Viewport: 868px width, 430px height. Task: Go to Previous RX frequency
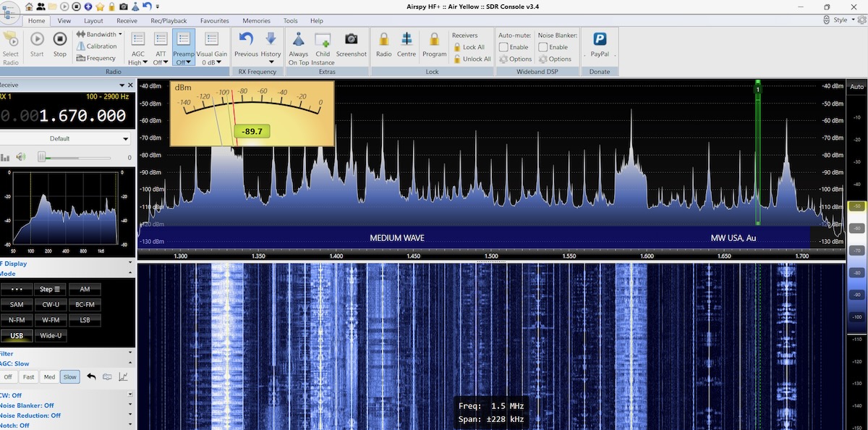click(x=246, y=43)
